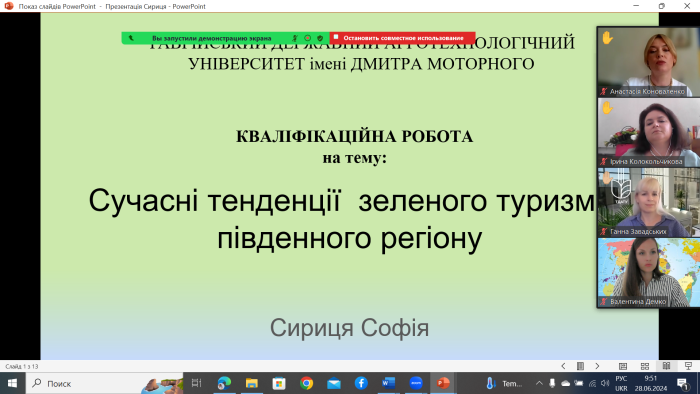This screenshot has width=700, height=394.
Task: Click the muted mic icon beside Валентина Демко
Action: 604,302
